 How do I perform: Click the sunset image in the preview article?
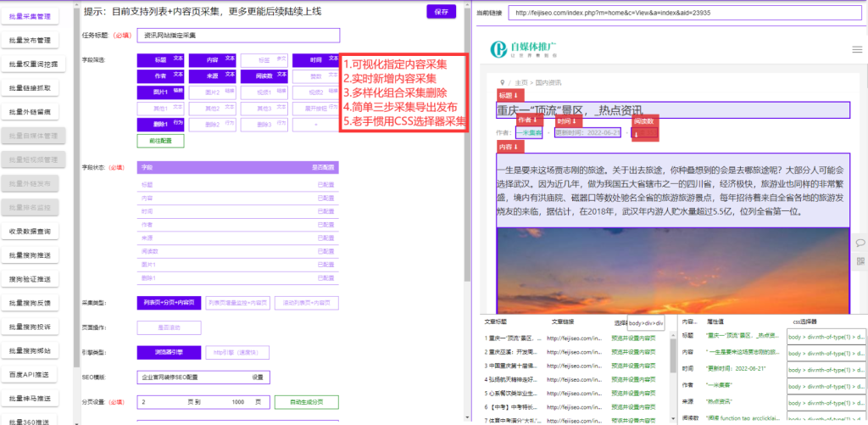pos(672,271)
